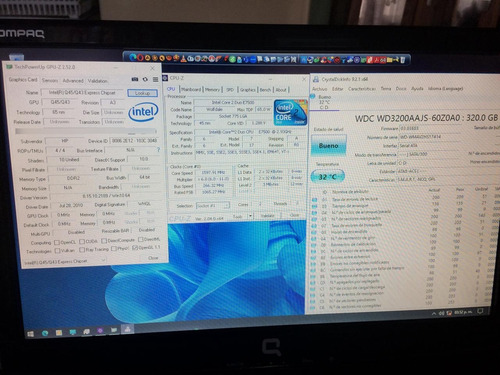The image size is (500, 375).
Task: Select the C: D: disk tab in CrystalDiskInfo
Action: pyautogui.click(x=324, y=102)
